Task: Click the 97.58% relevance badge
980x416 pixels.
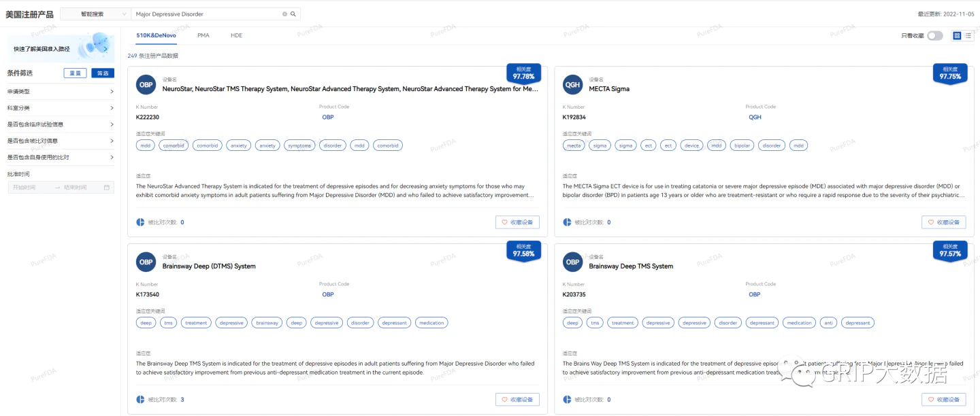Action: 523,251
